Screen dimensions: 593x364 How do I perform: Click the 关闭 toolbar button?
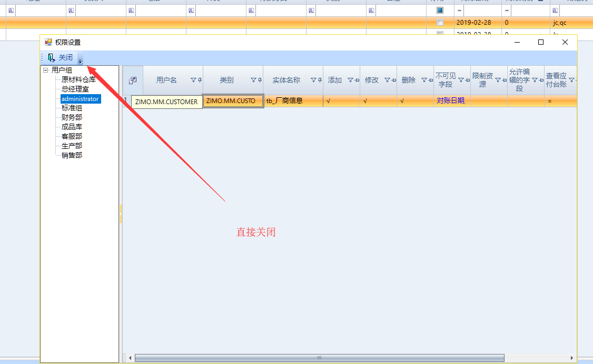(60, 58)
